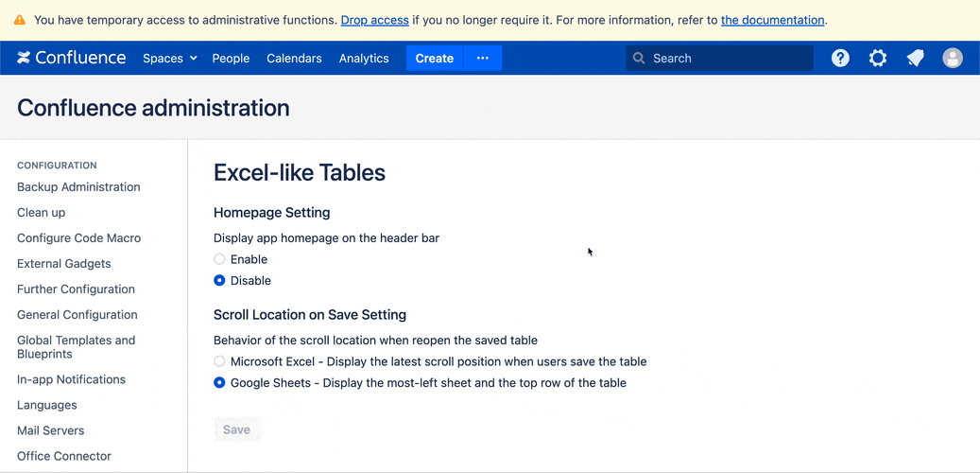This screenshot has height=473, width=980.
Task: Expand the Spaces dropdown menu
Action: (x=170, y=58)
